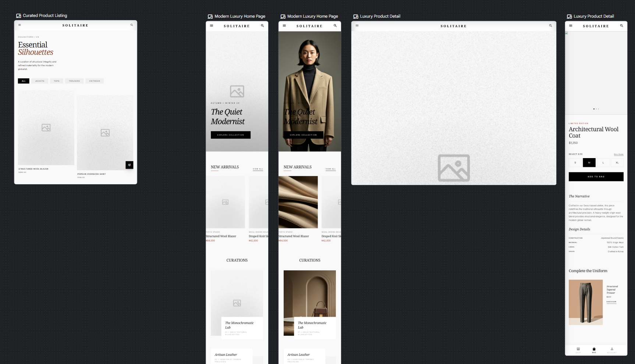The width and height of the screenshot is (635, 364).
Task: Click placeholder image icon in Poplin Oversized Shirt card
Action: pos(105,133)
